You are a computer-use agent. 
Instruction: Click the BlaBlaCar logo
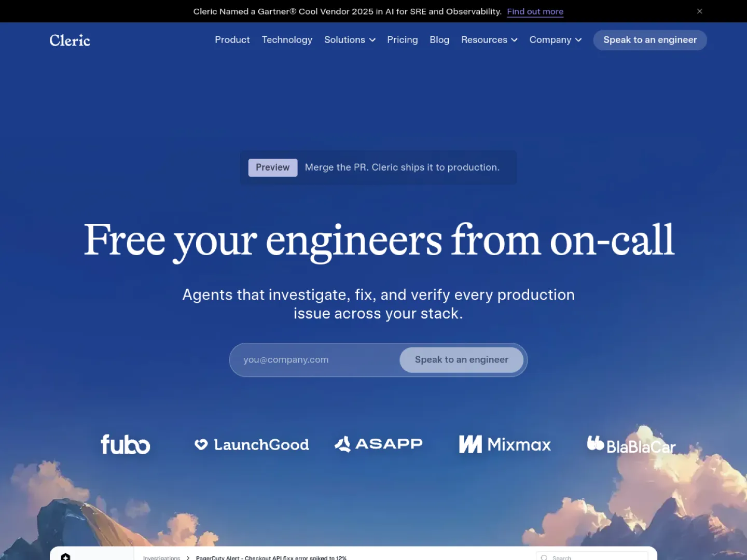(631, 445)
